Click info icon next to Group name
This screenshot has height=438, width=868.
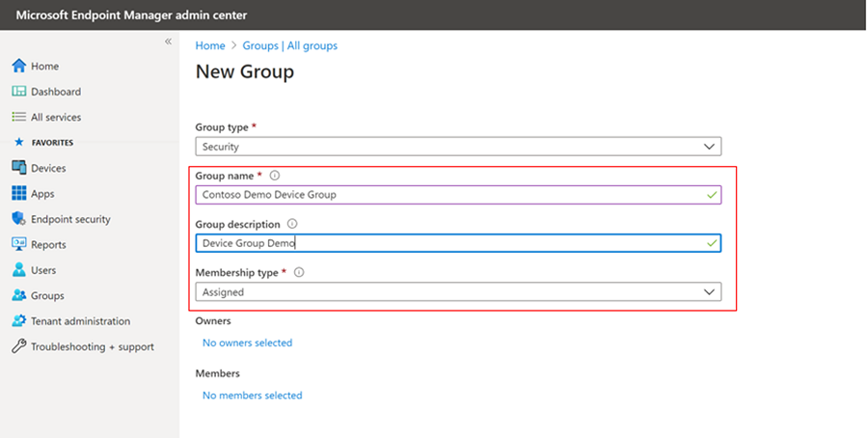click(275, 176)
